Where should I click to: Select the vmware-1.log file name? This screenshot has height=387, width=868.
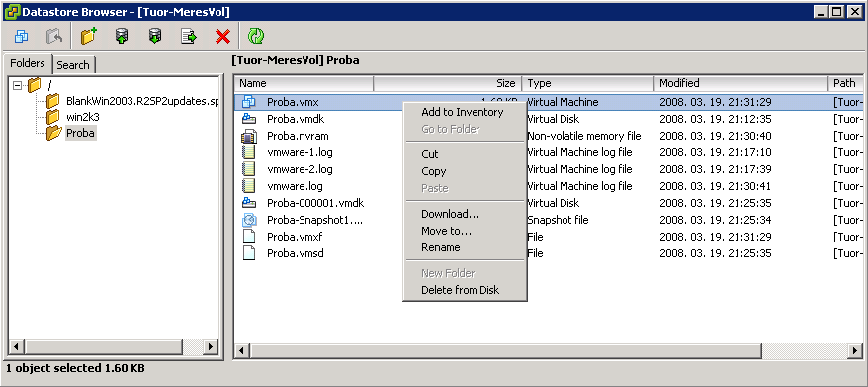click(300, 152)
